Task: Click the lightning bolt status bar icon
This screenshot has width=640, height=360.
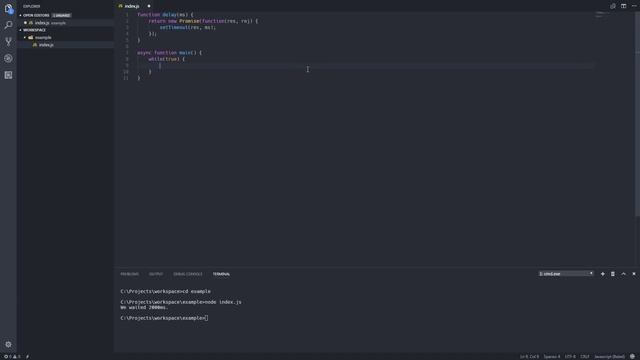Action: pyautogui.click(x=27, y=356)
